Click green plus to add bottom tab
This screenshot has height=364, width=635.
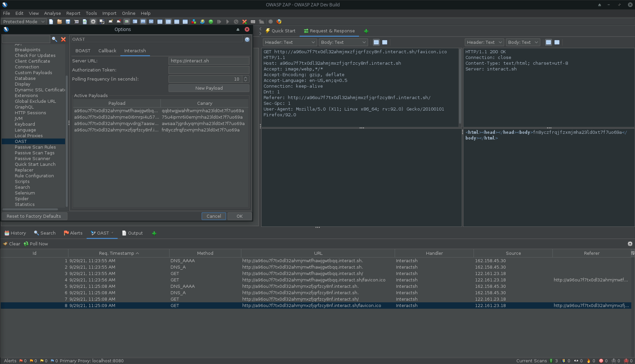[154, 233]
